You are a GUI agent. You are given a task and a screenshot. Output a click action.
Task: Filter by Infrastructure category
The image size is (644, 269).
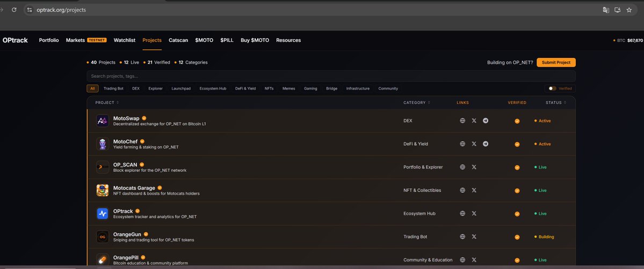click(x=358, y=88)
